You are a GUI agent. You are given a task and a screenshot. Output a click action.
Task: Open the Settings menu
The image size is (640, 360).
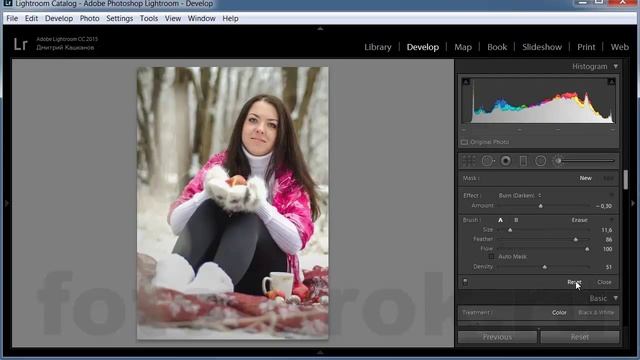(120, 18)
